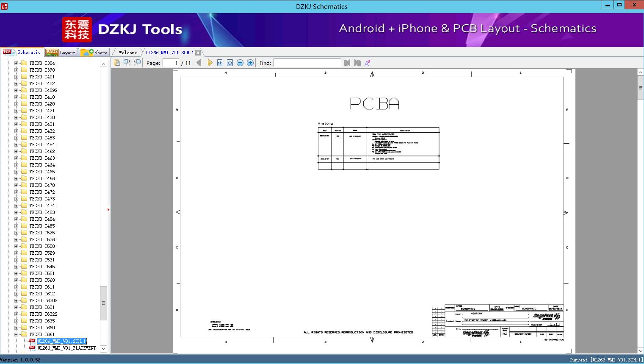This screenshot has width=644, height=364.
Task: Expand the TECNO T430 tree node
Action: [16, 117]
